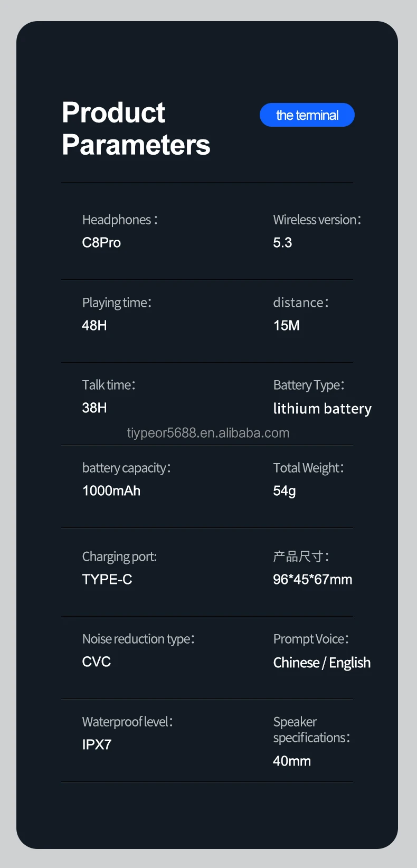
Task: Click the "Product Parameters" heading
Action: point(136,129)
